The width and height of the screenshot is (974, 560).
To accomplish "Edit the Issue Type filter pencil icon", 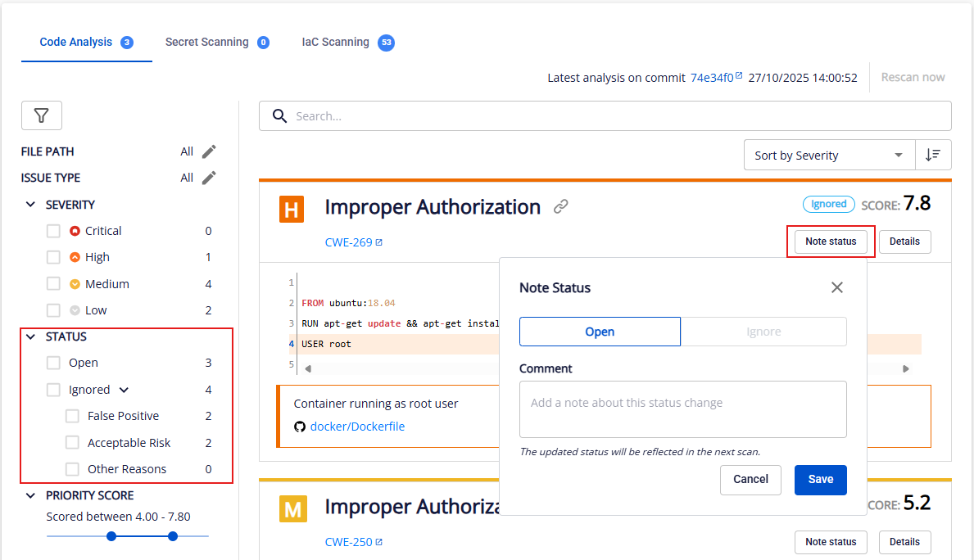I will 209,178.
